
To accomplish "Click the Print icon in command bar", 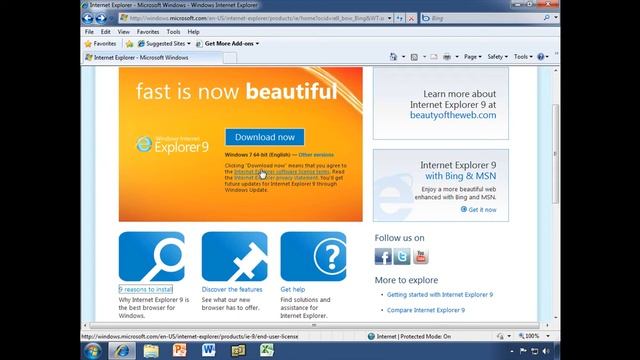I will (x=447, y=57).
